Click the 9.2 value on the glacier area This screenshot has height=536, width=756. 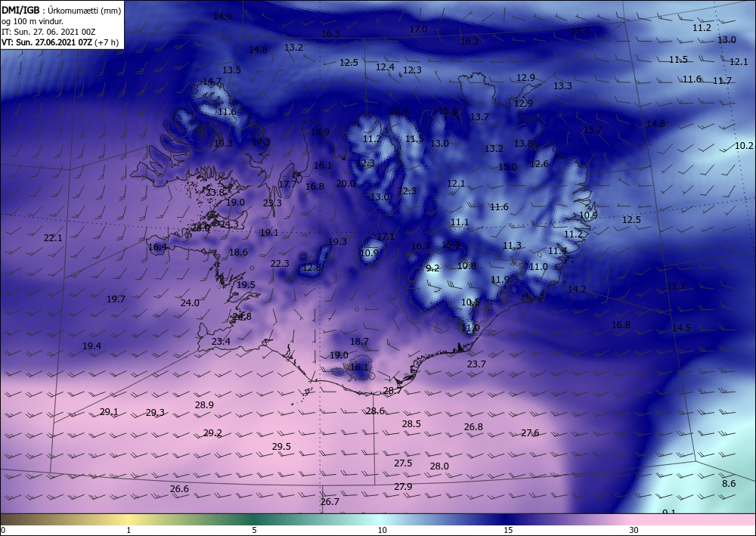pyautogui.click(x=433, y=268)
